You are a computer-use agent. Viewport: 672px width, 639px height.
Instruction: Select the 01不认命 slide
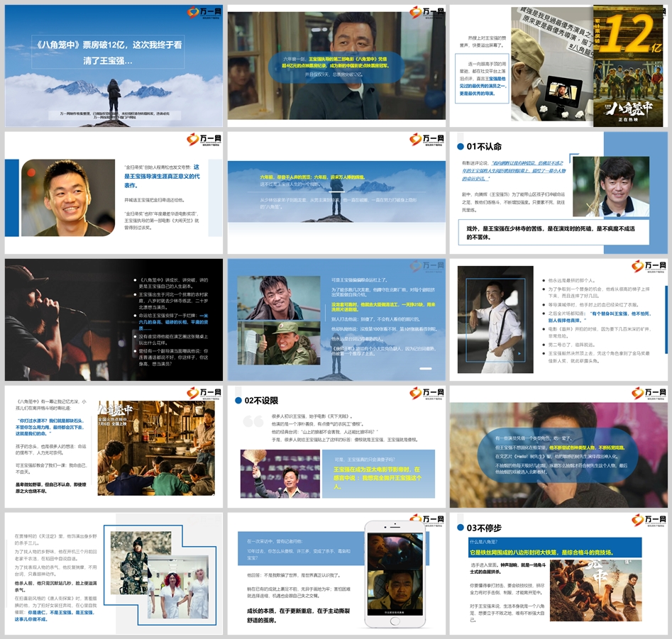558,193
